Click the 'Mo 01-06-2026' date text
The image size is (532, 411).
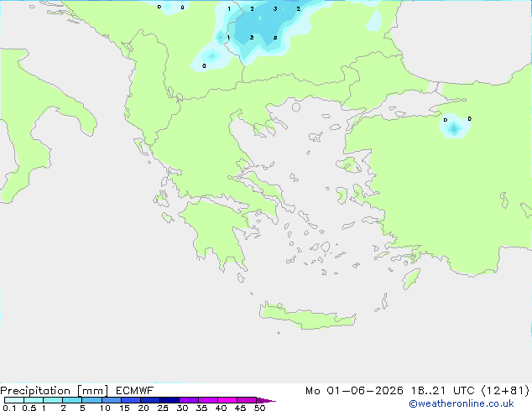[x=354, y=391]
